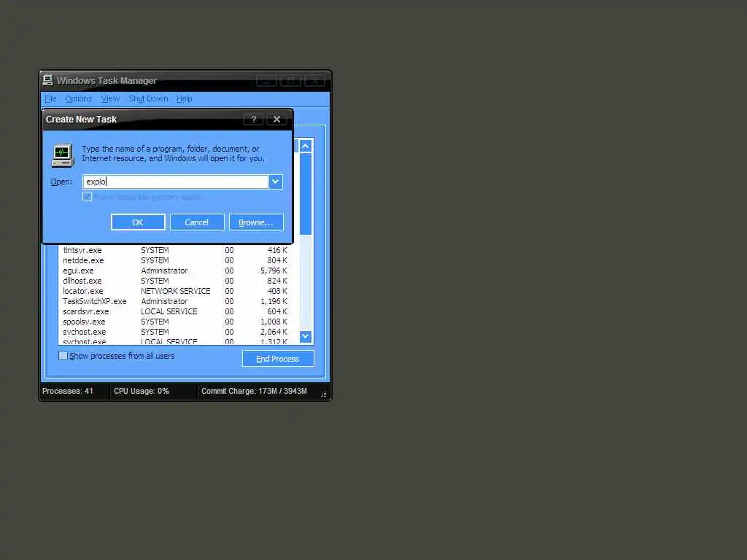Minimize the Windows Task Manager window
The height and width of the screenshot is (560, 747).
point(266,80)
